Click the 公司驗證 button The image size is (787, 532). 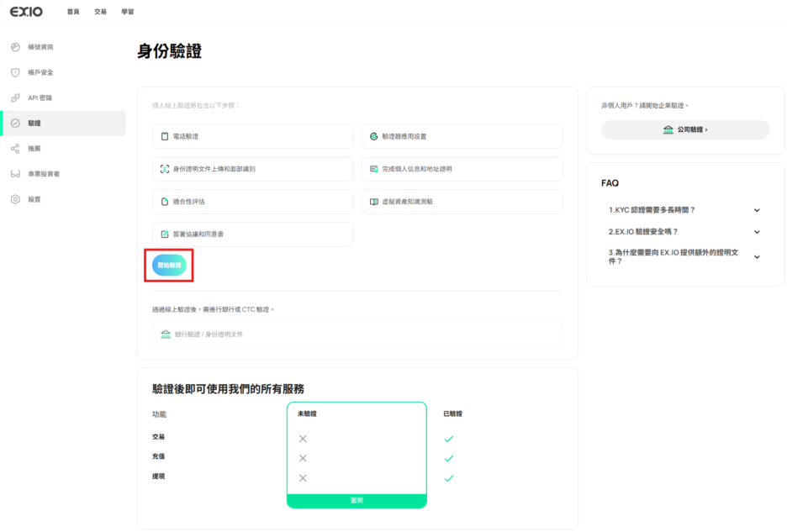click(x=684, y=130)
